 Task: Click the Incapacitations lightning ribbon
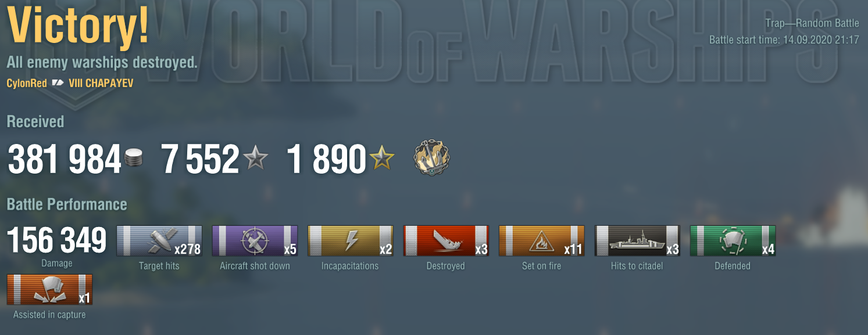click(x=350, y=241)
